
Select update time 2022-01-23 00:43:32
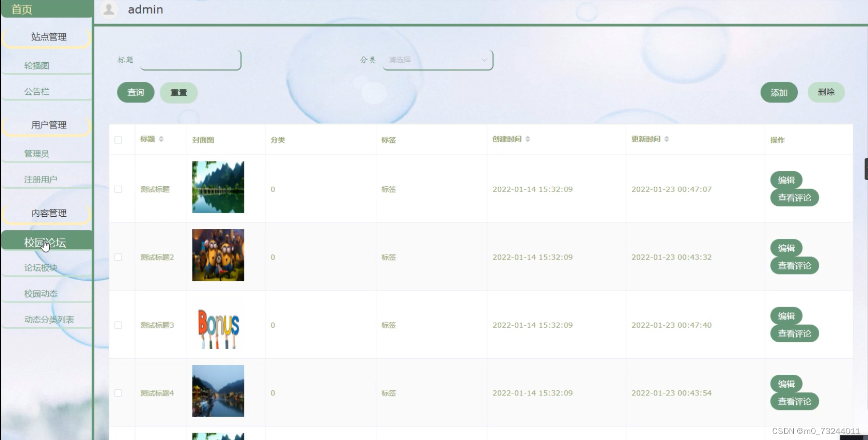click(x=671, y=257)
